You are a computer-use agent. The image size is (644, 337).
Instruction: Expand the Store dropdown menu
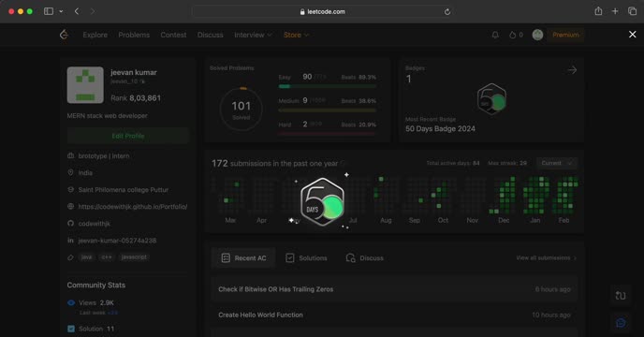[x=296, y=35]
